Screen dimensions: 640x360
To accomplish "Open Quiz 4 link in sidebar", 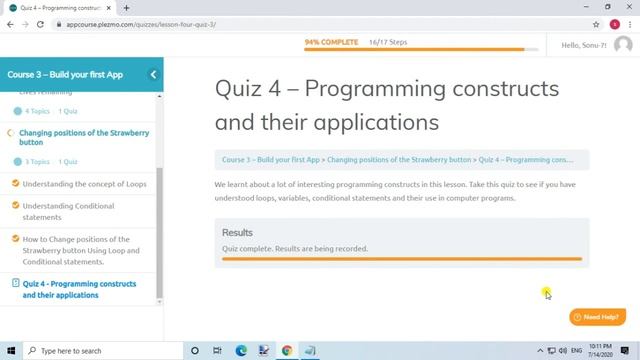I will point(79,289).
